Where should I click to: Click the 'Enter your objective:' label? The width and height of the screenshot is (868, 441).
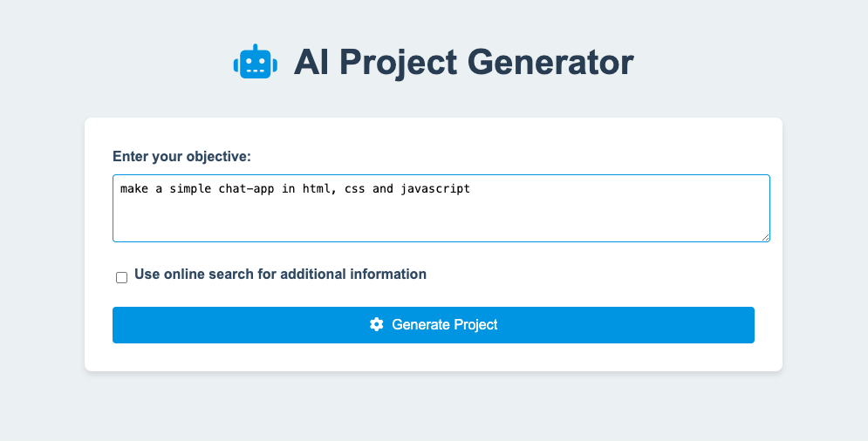pyautogui.click(x=181, y=157)
